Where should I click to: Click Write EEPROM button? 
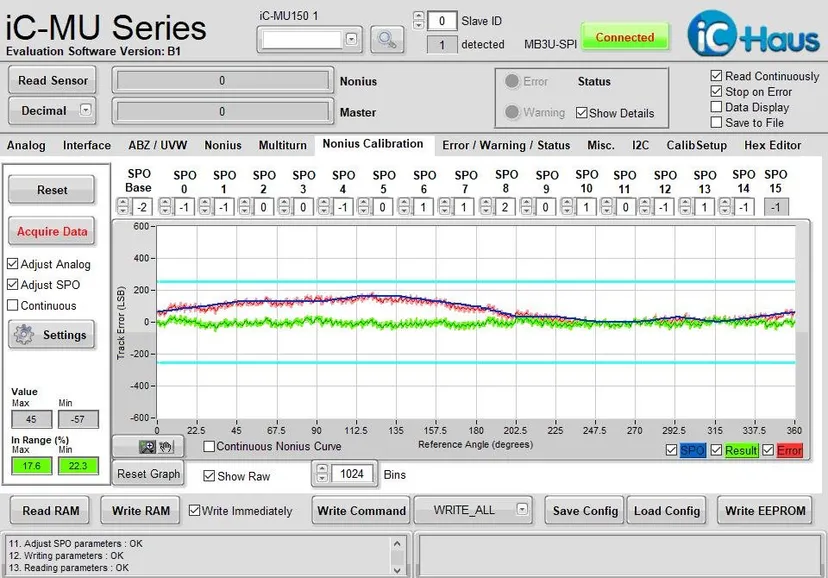pyautogui.click(x=765, y=510)
